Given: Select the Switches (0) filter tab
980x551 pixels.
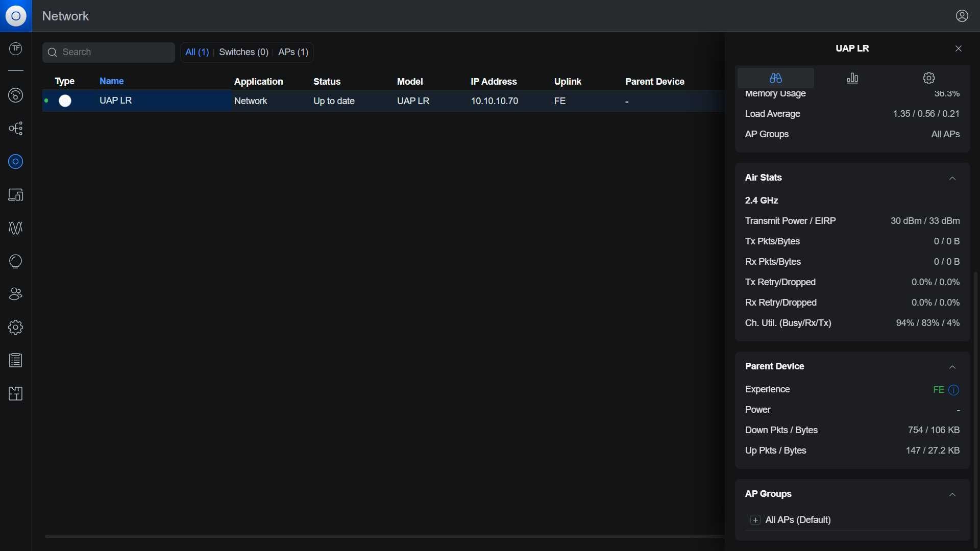Looking at the screenshot, I should point(243,52).
